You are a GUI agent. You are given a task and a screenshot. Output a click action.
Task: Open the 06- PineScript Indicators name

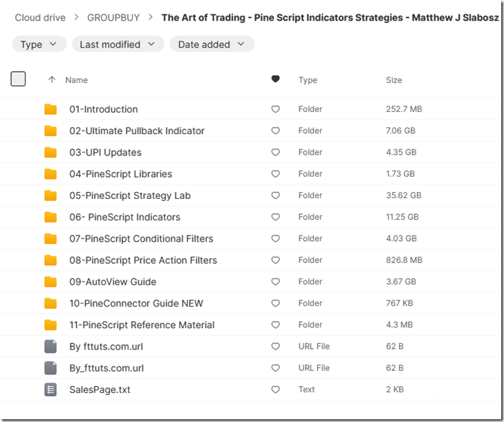point(124,217)
